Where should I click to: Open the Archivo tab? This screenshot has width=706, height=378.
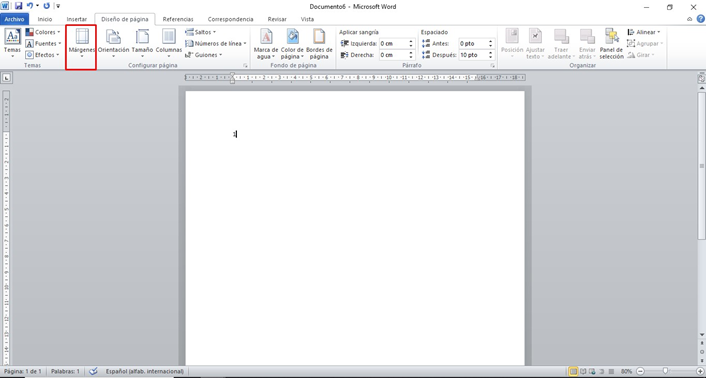(x=14, y=19)
